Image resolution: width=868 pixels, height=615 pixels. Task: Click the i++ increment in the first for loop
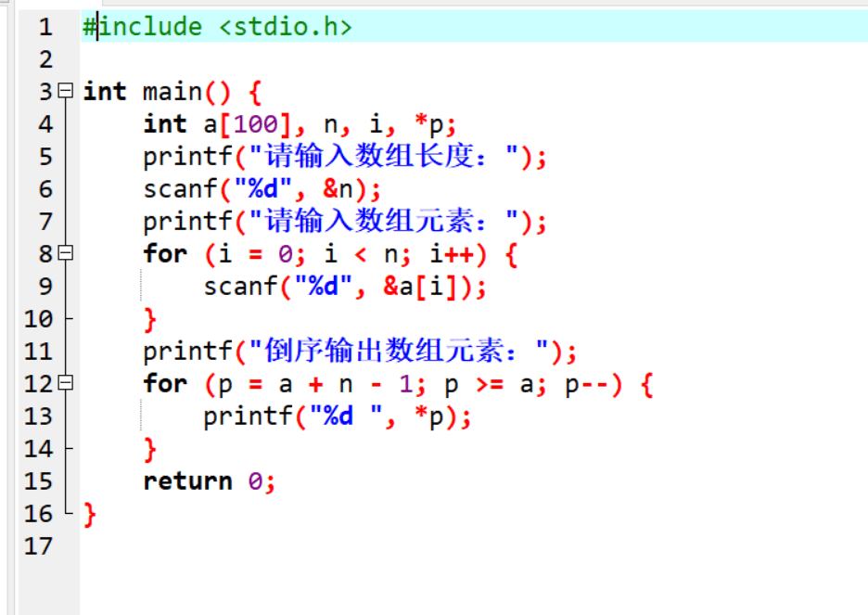pos(451,254)
